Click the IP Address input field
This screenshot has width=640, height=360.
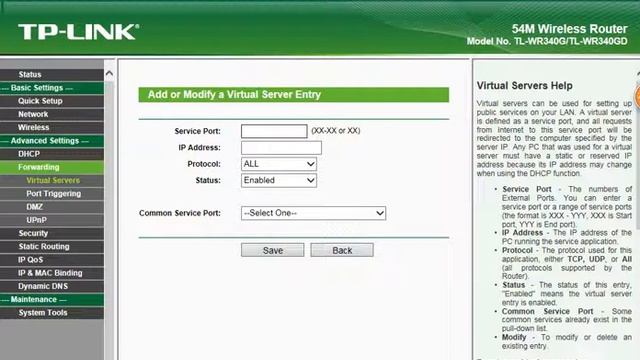click(281, 147)
